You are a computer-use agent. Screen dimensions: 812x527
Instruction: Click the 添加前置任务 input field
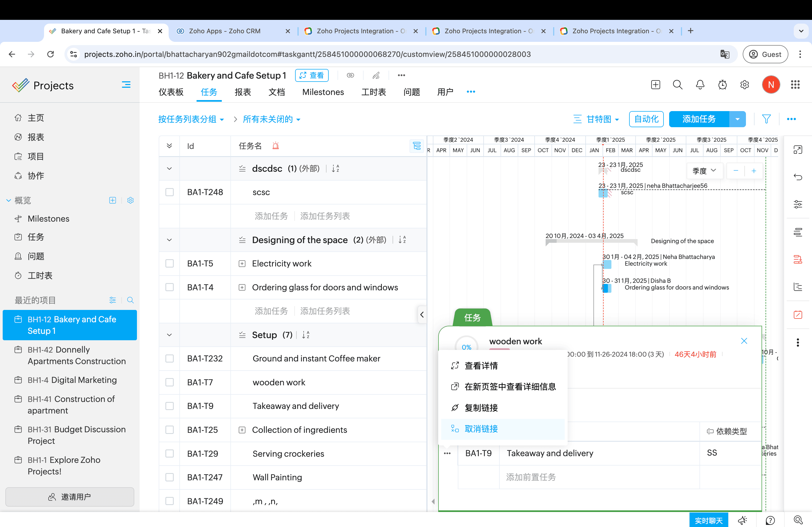click(531, 477)
